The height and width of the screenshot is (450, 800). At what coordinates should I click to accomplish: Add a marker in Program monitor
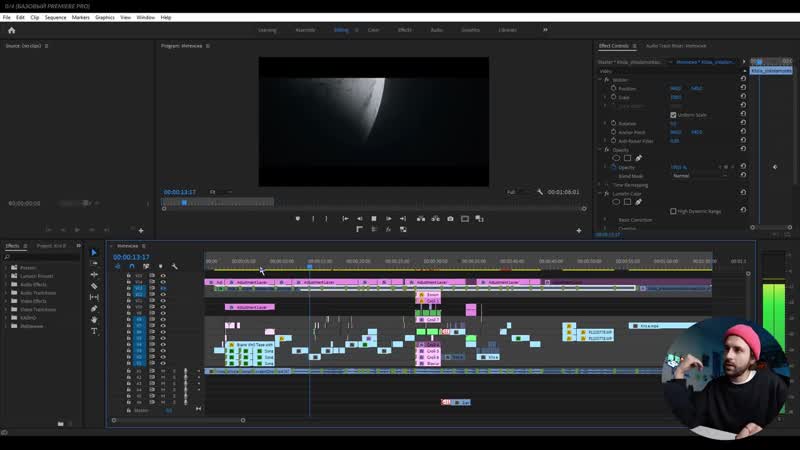pyautogui.click(x=298, y=218)
